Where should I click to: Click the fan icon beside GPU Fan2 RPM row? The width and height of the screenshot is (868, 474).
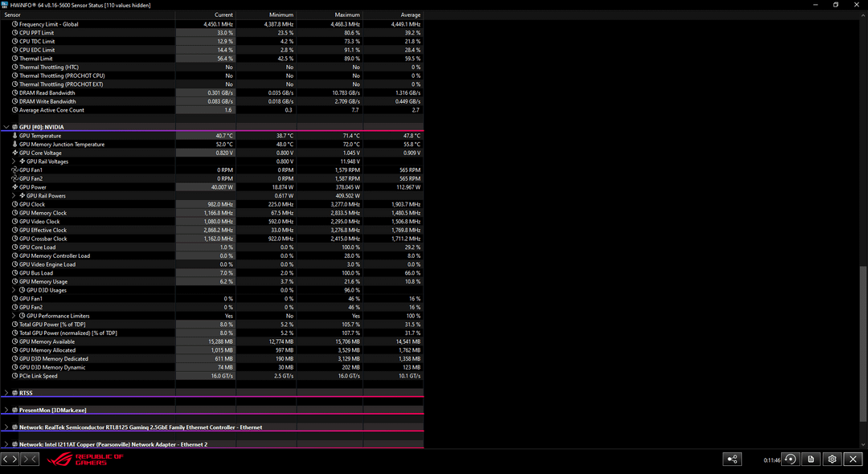(15, 178)
